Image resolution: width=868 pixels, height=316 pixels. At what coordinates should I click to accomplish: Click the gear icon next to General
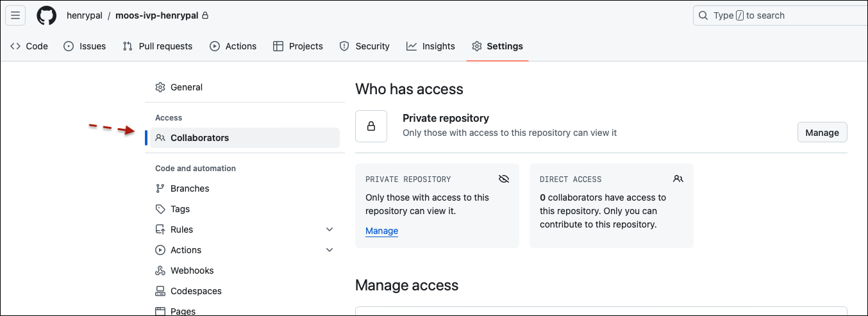point(160,87)
